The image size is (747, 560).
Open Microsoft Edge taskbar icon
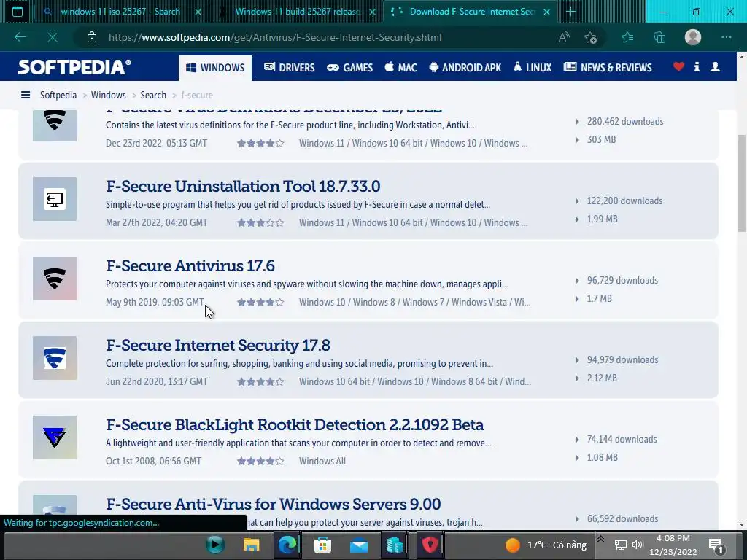[x=287, y=545]
